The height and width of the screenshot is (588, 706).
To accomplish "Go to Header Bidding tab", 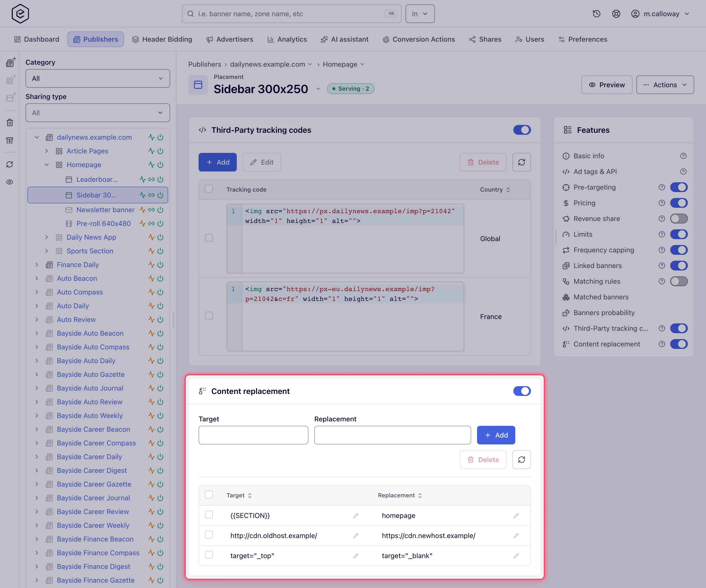I will (x=162, y=39).
